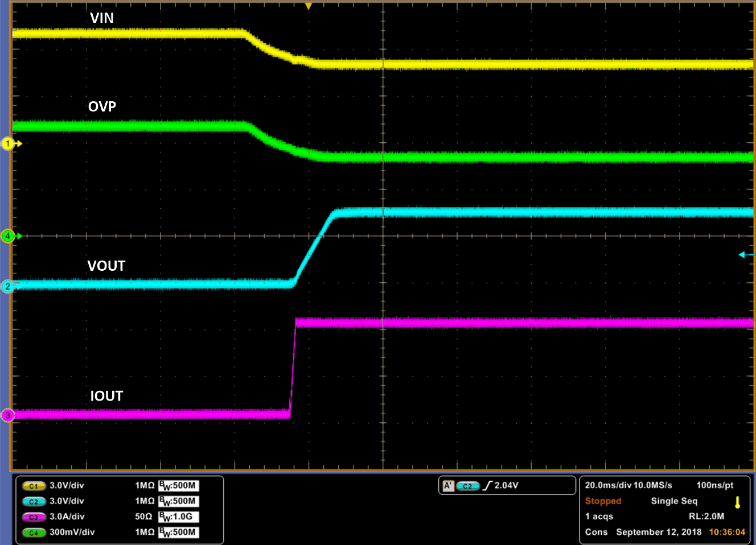Click the trigger 'A' indicator icon
756x545 pixels.
click(448, 486)
